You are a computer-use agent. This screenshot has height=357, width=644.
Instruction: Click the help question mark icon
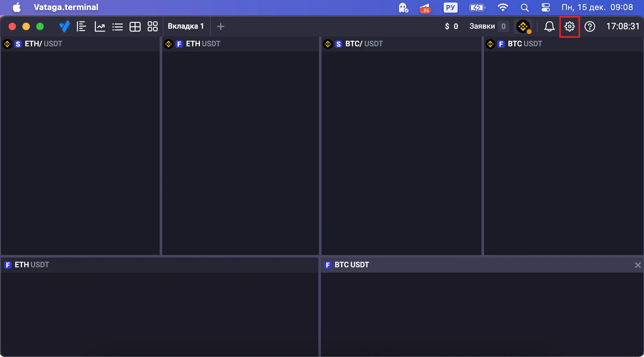pos(590,26)
